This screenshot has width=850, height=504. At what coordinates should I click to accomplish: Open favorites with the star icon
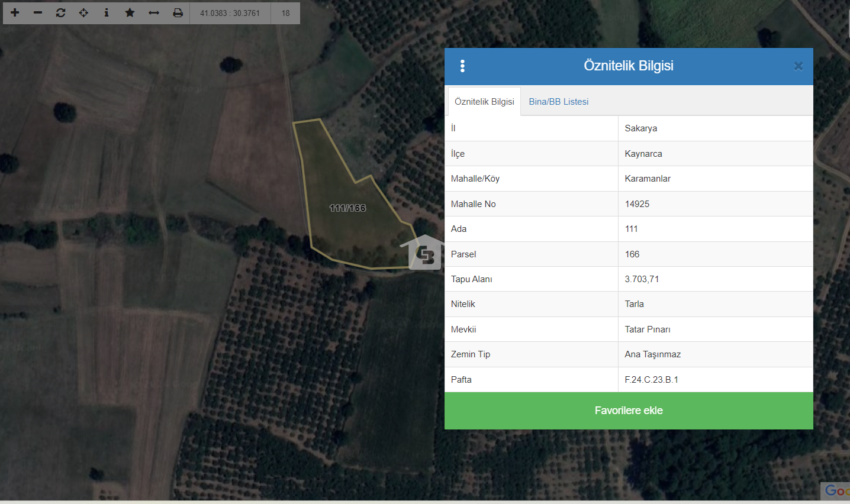[130, 12]
